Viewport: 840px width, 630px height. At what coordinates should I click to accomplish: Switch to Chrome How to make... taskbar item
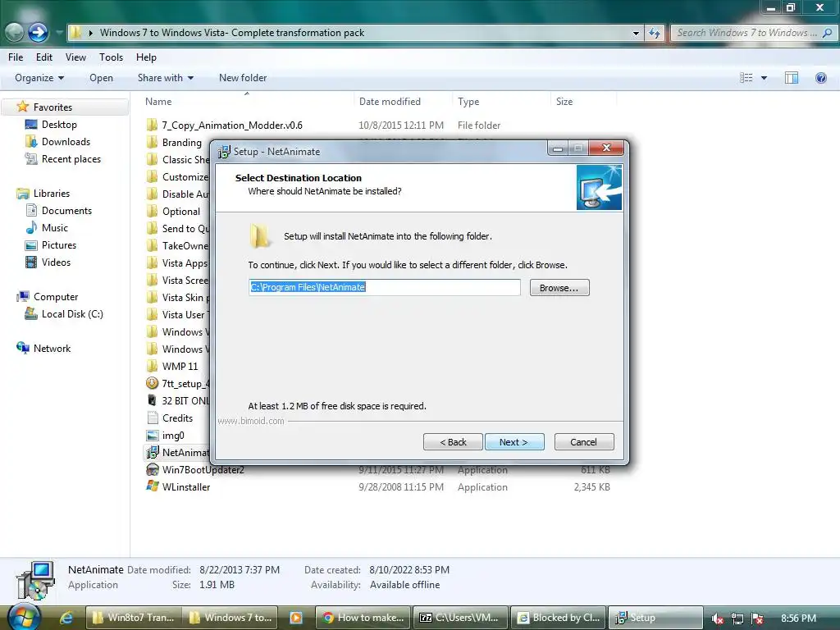pos(363,618)
